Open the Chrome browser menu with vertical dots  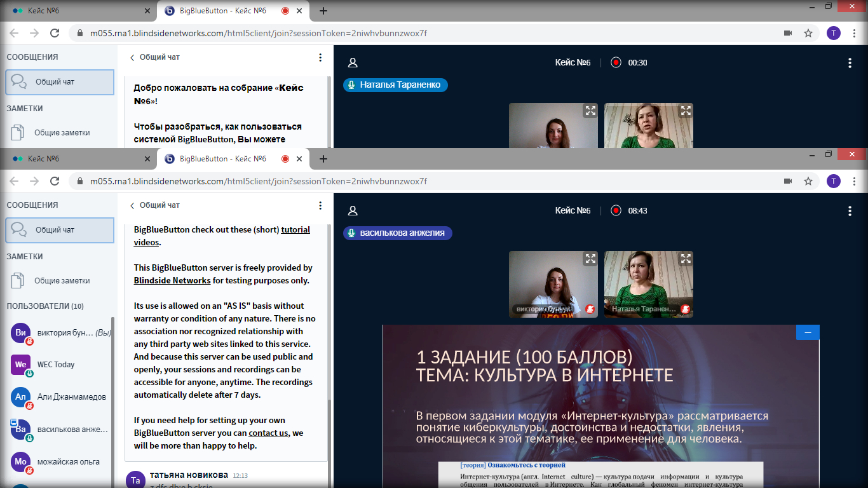[853, 181]
